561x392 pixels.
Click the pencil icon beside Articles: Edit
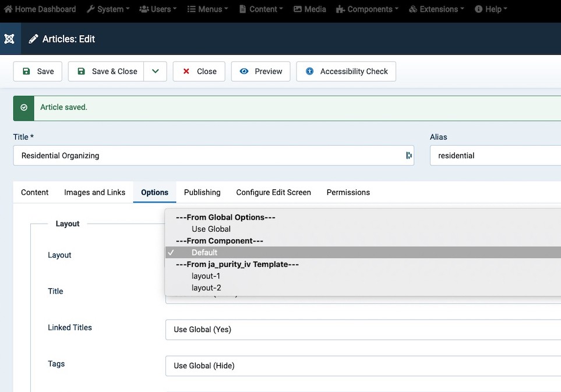[34, 39]
